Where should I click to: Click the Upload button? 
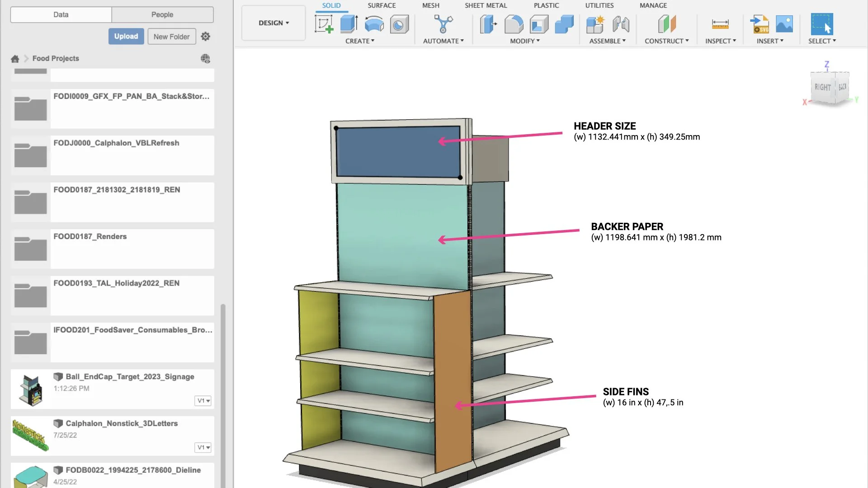pyautogui.click(x=126, y=37)
